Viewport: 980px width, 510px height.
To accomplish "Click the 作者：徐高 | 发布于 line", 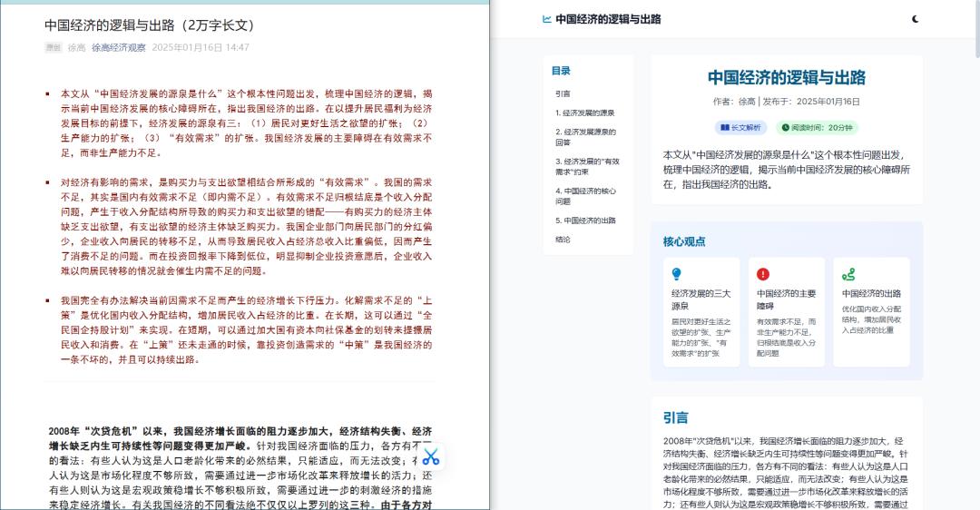I will click(x=786, y=102).
